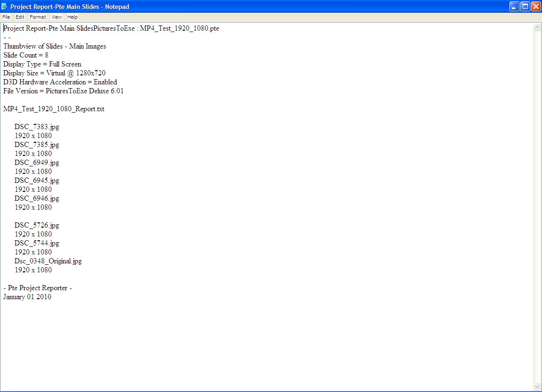This screenshot has width=542, height=392.
Task: Click the scrollbar up arrow
Action: click(x=537, y=27)
